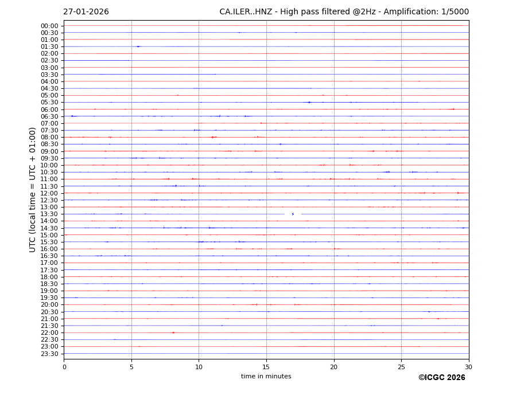Click the 0 minute x-axis tick label
This screenshot has width=532, height=399.
(64, 367)
